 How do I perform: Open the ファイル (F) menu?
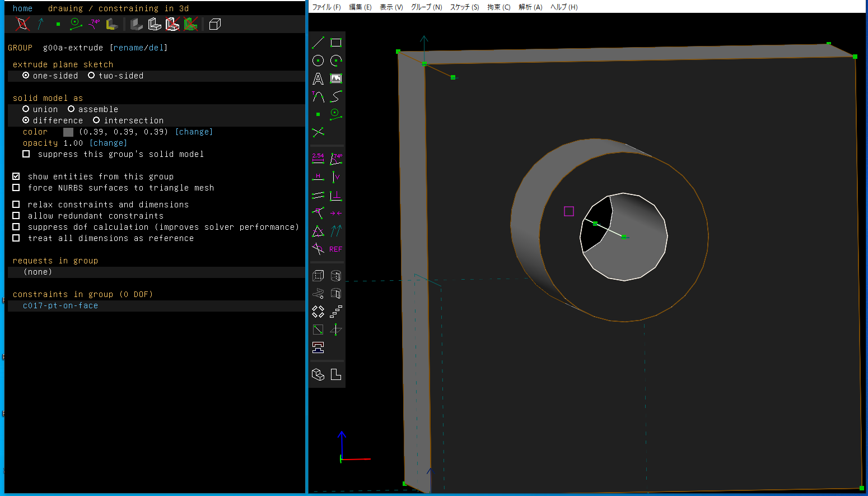326,7
